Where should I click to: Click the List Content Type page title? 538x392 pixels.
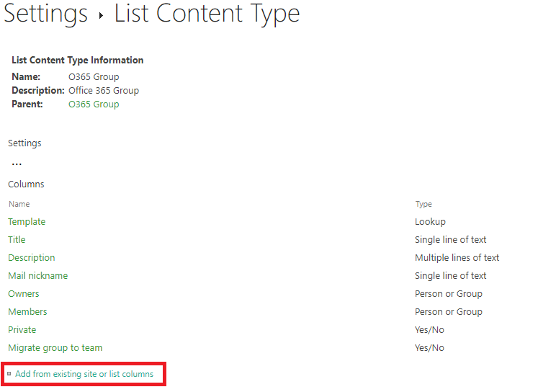tap(207, 14)
